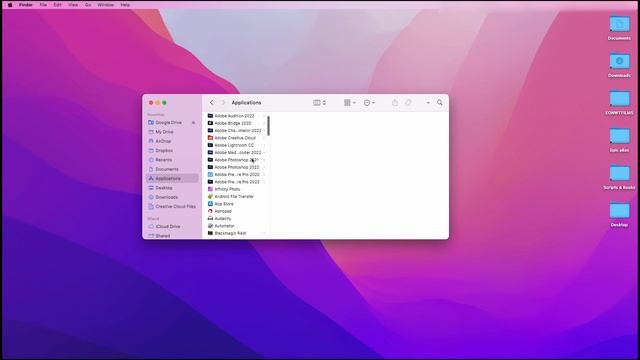Open the toolbar overflow chevron beside search
Screen dimensions: 640x360
pyautogui.click(x=428, y=103)
